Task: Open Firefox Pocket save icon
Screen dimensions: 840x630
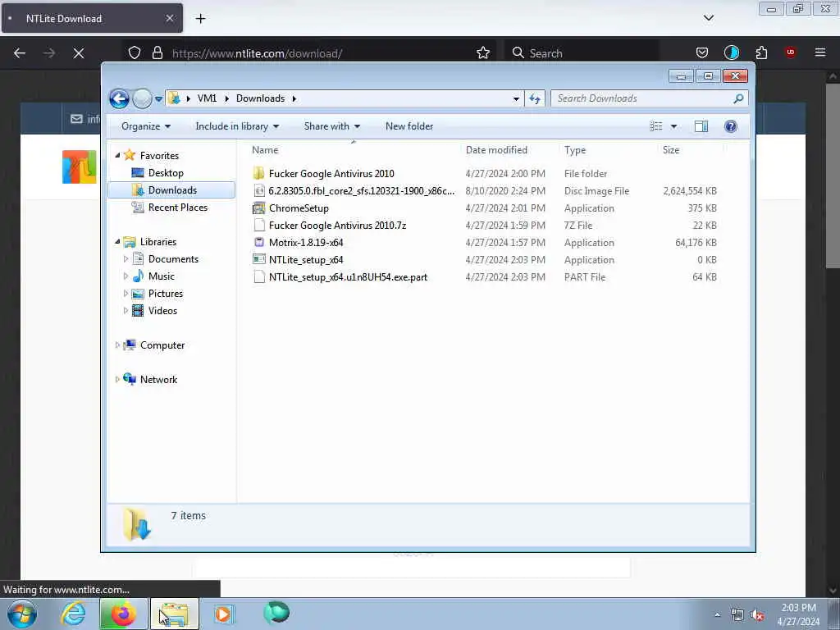Action: (702, 53)
